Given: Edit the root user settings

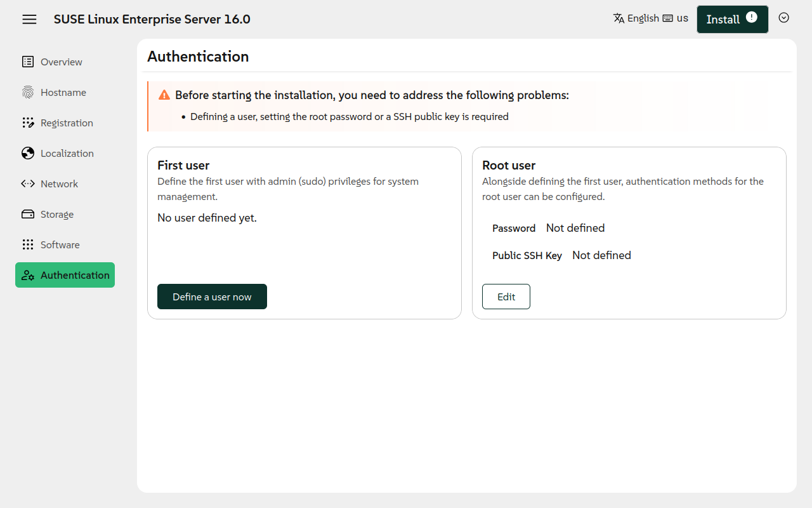Looking at the screenshot, I should 506,297.
